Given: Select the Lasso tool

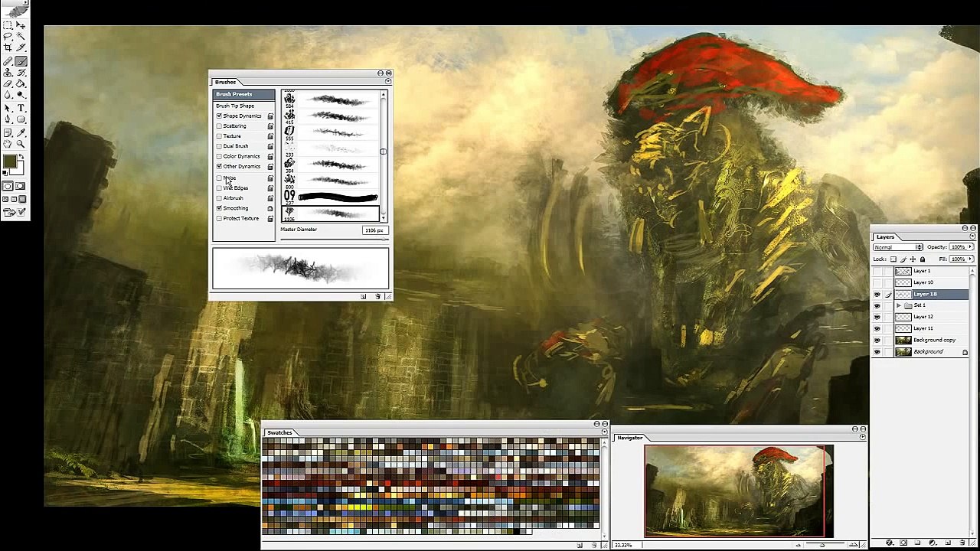Looking at the screenshot, I should tap(8, 36).
